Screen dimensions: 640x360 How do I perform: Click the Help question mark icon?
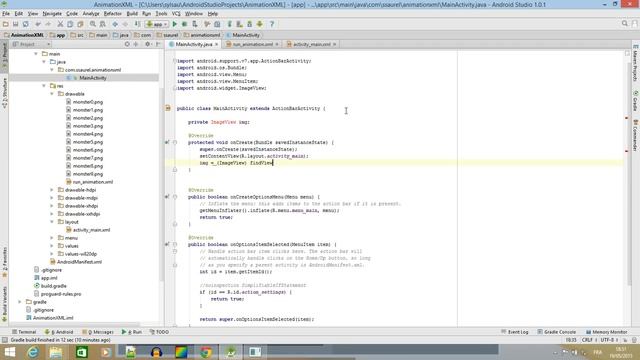coord(272,24)
